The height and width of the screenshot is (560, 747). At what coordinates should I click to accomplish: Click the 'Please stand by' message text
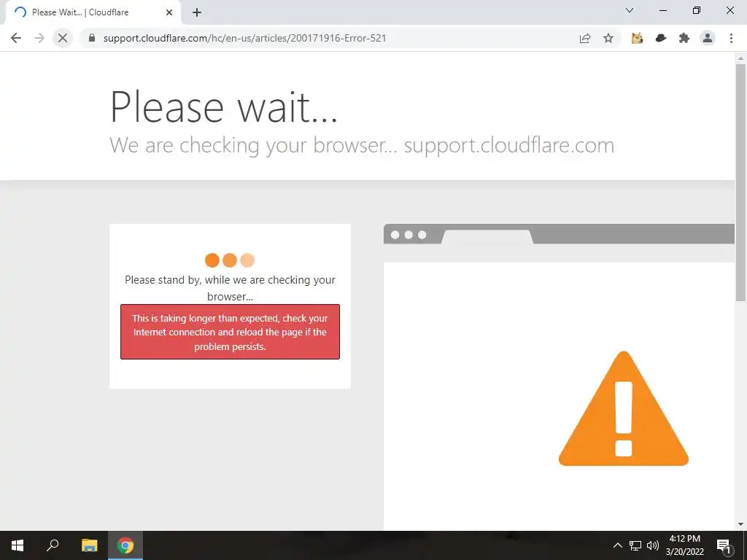point(230,287)
